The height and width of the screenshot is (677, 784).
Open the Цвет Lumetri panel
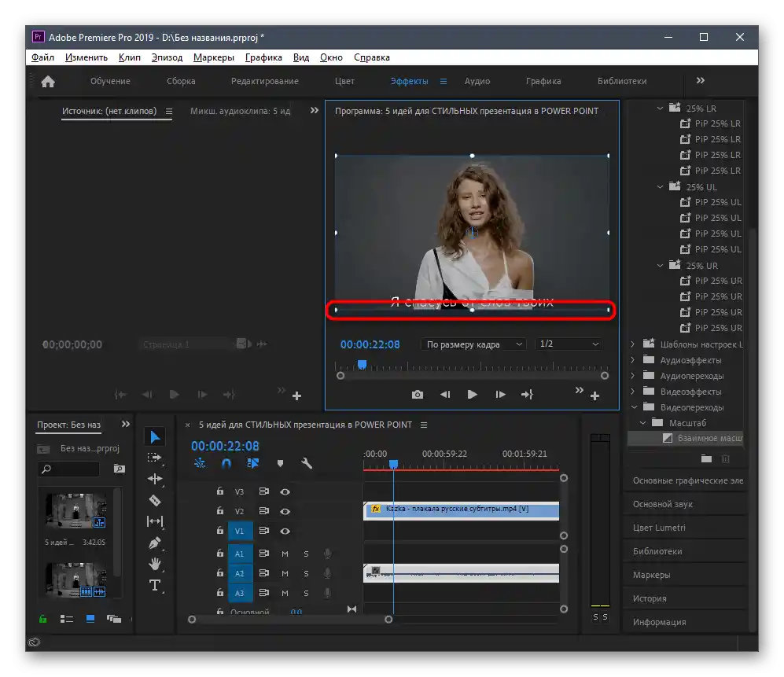659,528
